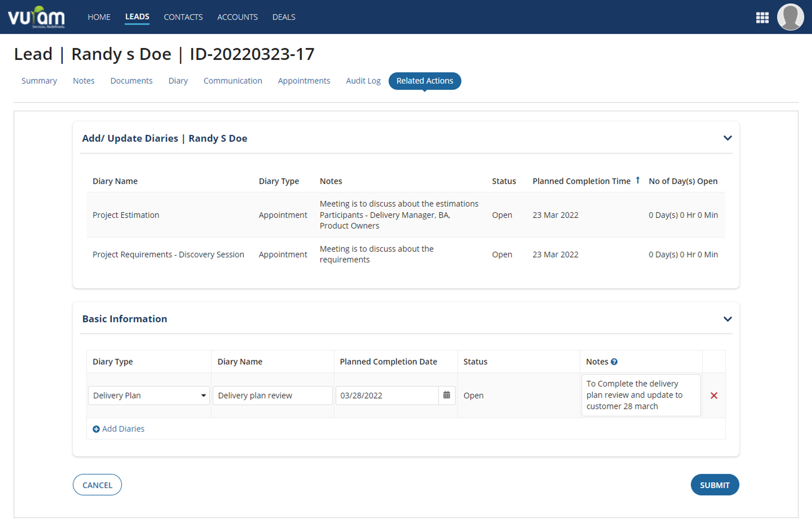Click the Notes help question-mark icon
812x528 pixels.
pos(614,362)
